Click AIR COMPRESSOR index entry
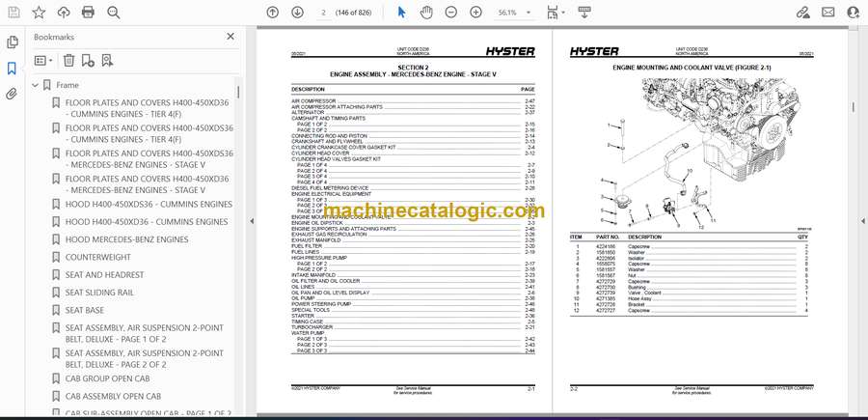Screen dimensions: 868x420 click(x=413, y=100)
